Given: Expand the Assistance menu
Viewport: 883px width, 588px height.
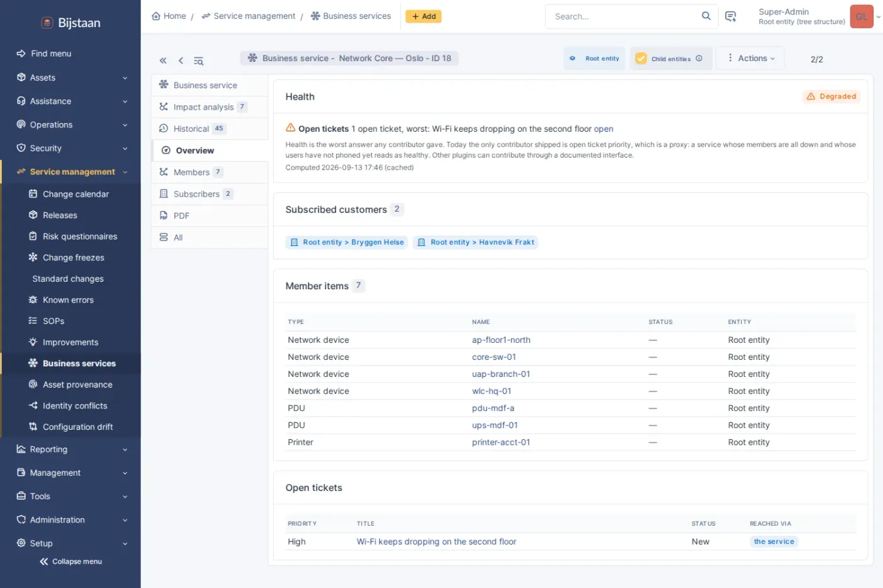Looking at the screenshot, I should click(70, 101).
